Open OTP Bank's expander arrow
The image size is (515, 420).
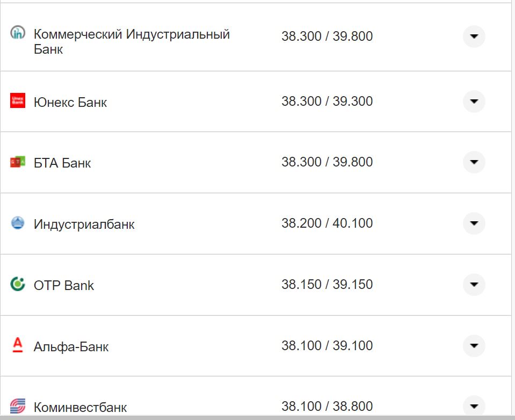[473, 285]
